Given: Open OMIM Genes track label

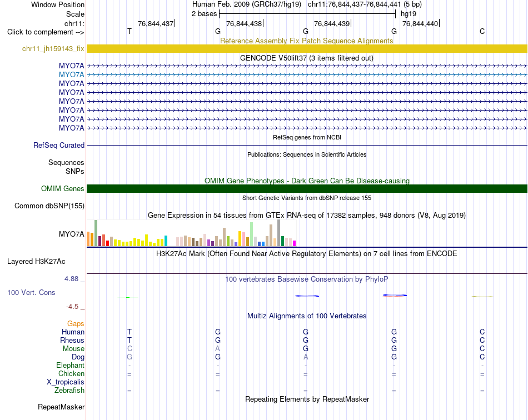Looking at the screenshot, I should point(63,188).
